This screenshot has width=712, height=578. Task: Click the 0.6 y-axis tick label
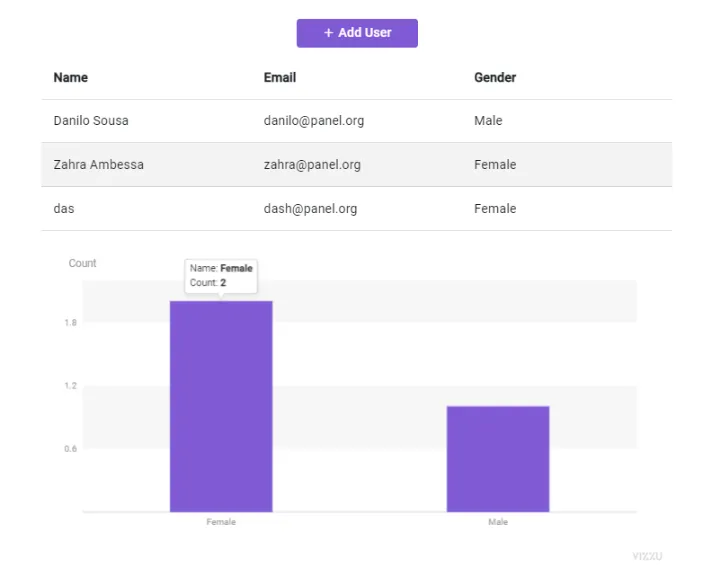tap(70, 449)
